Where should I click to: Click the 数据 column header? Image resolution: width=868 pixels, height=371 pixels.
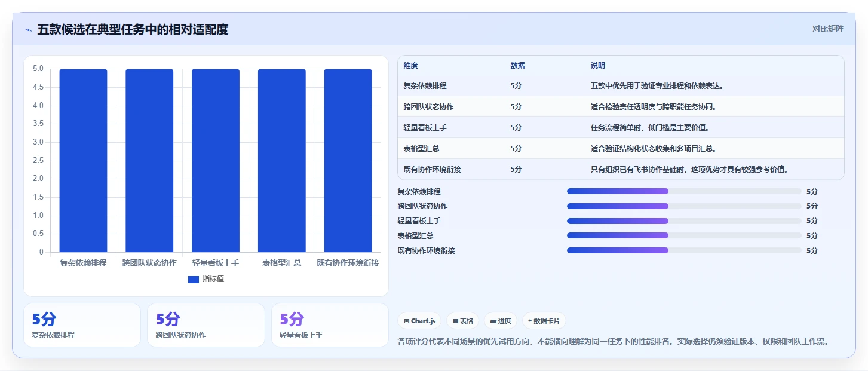coord(518,65)
